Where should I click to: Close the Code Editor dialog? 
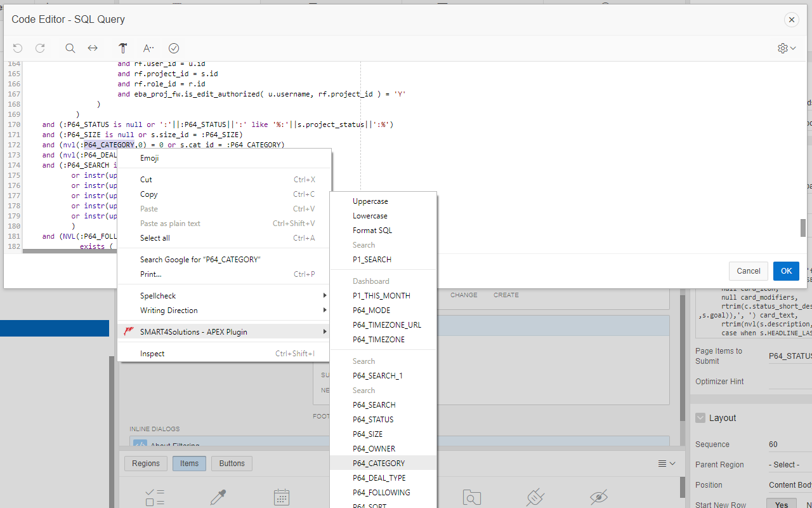[x=791, y=20]
